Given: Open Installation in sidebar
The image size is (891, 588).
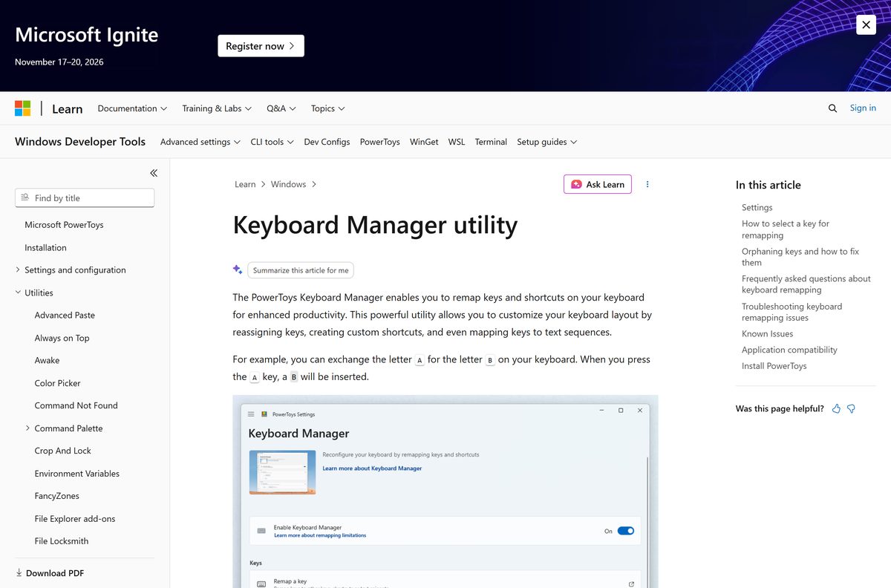Looking at the screenshot, I should [x=45, y=248].
